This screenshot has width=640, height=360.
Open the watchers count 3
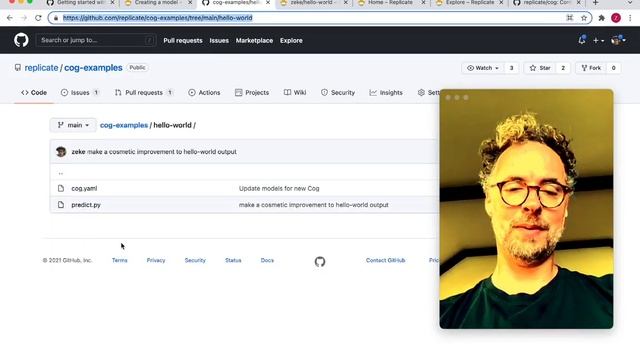(x=511, y=68)
